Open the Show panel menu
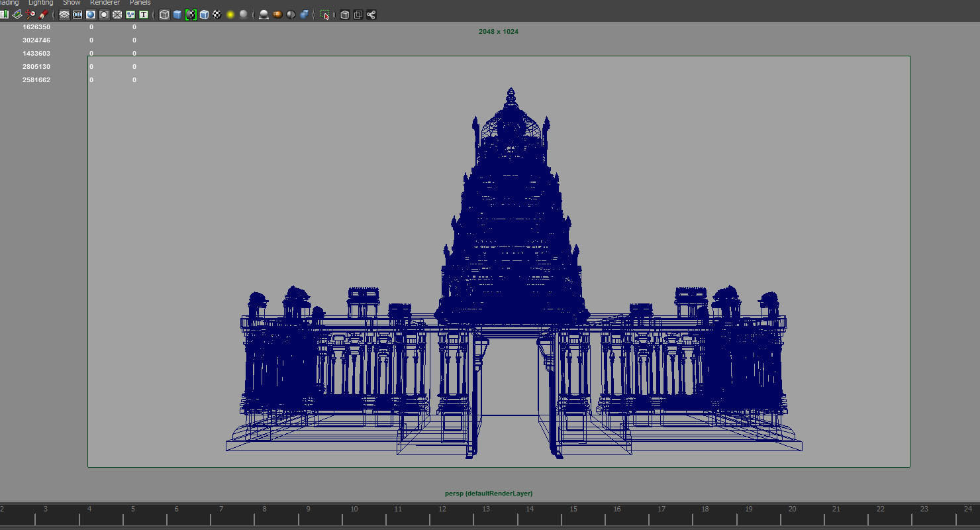The image size is (980, 530). [72, 3]
